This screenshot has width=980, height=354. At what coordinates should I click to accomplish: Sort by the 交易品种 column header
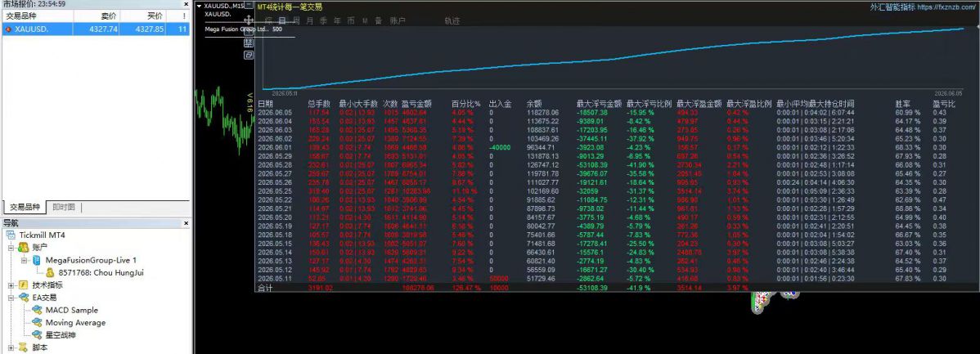tap(38, 16)
